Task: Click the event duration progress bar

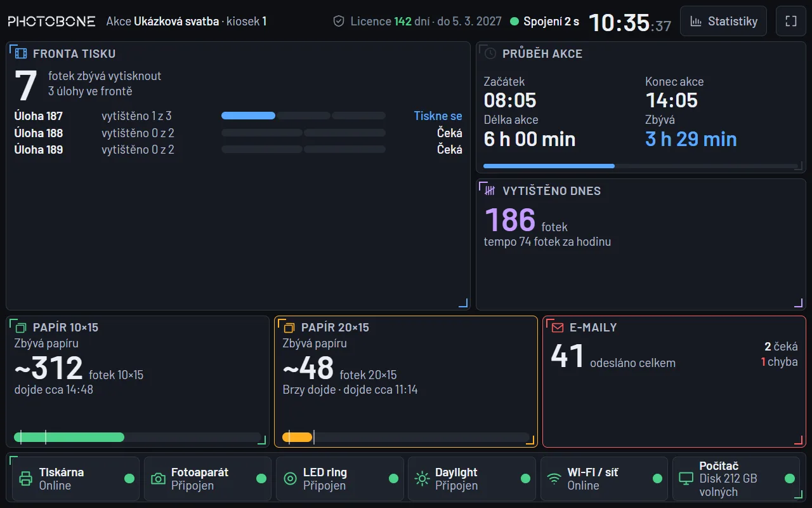Action: pyautogui.click(x=641, y=166)
